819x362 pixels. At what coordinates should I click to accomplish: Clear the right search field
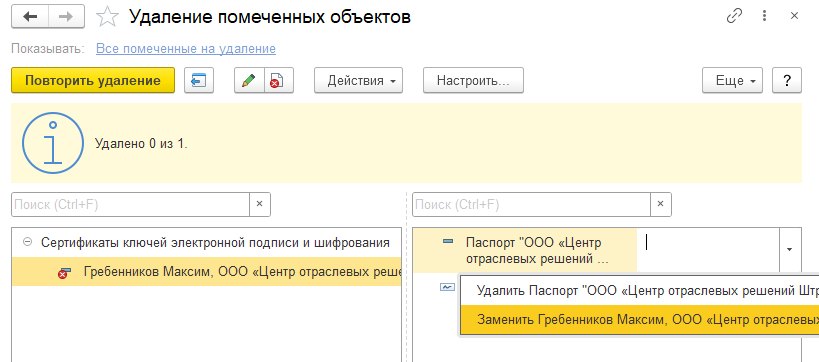tap(661, 205)
